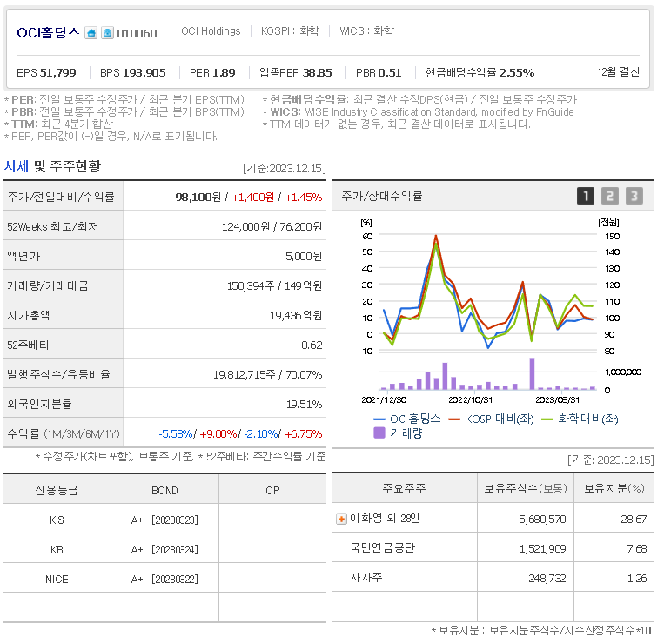Click the 52주베타 value 0.62

click(x=312, y=345)
